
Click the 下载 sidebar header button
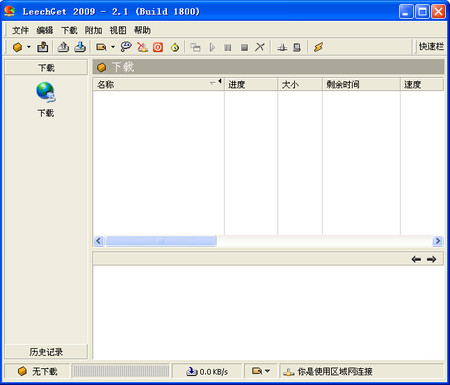point(46,68)
